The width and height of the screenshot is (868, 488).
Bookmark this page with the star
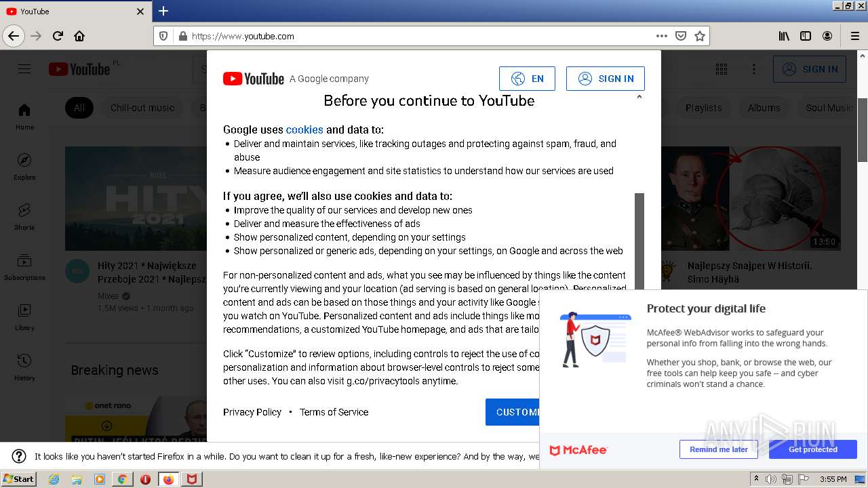coord(700,36)
